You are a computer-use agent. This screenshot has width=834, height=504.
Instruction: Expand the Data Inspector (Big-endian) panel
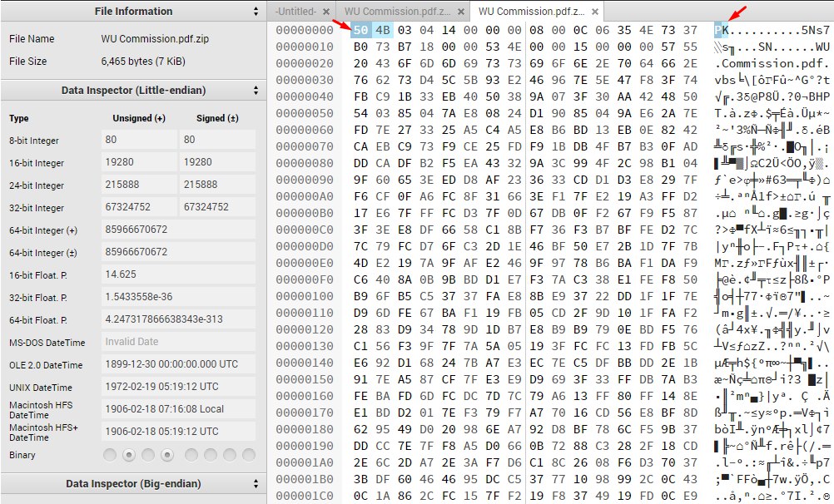tap(257, 487)
